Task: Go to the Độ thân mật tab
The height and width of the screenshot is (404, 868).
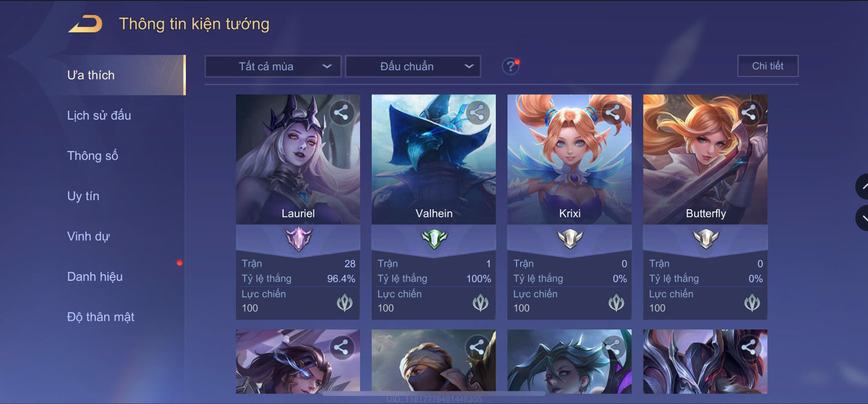Action: point(101,317)
